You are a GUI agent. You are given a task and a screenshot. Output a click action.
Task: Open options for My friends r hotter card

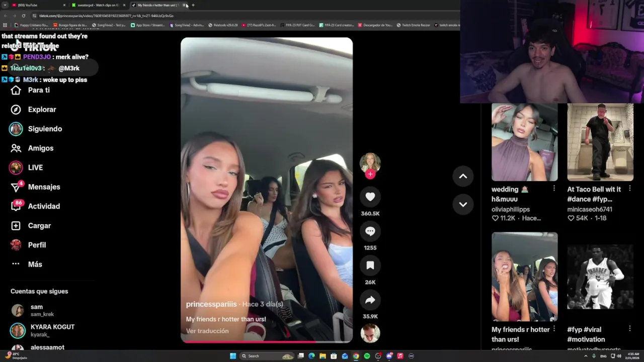coord(554,329)
